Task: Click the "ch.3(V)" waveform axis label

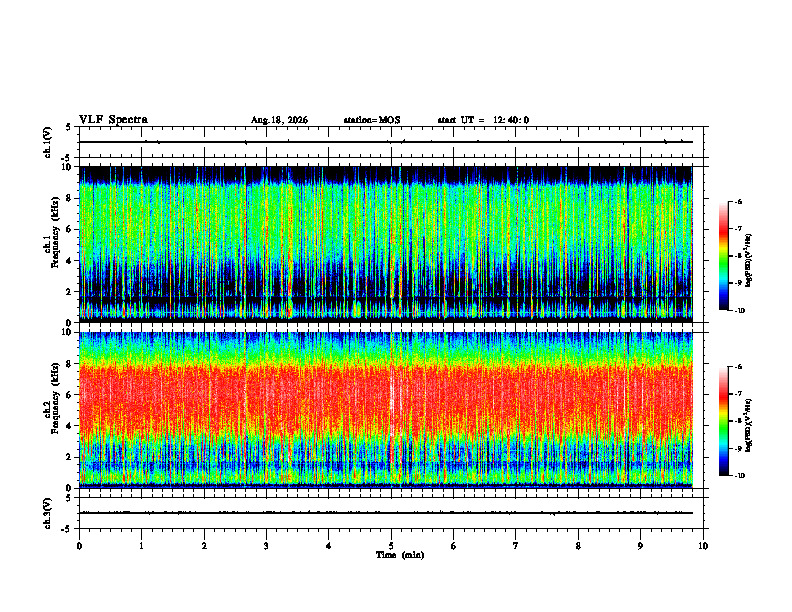Action: 47,513
